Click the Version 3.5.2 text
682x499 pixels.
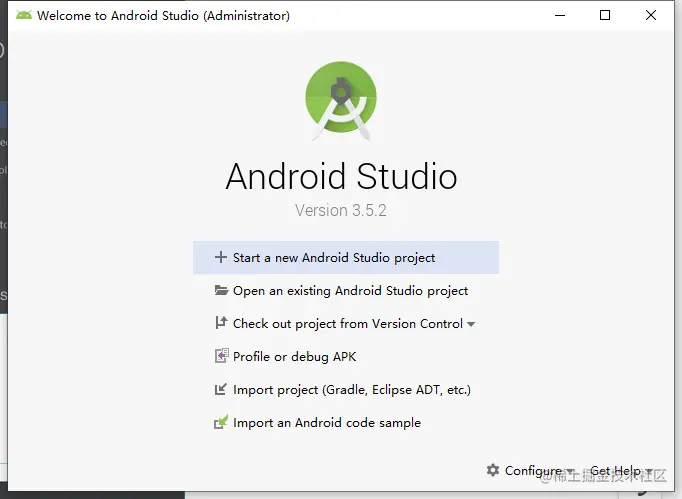point(341,211)
